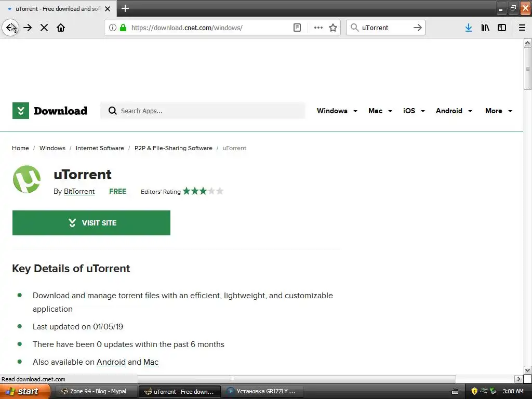Open the BitTorrent developer link
This screenshot has height=399, width=532.
point(79,191)
